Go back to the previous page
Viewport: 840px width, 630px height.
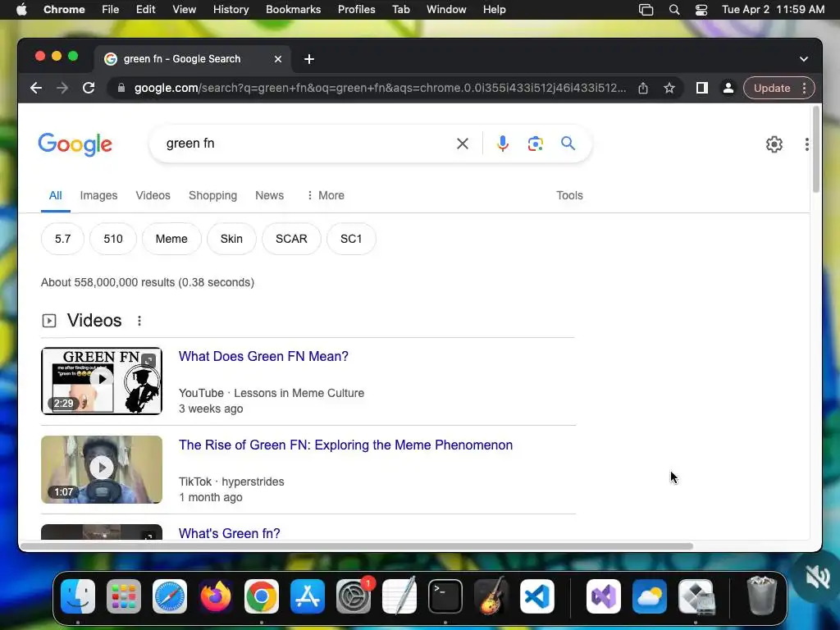36,88
